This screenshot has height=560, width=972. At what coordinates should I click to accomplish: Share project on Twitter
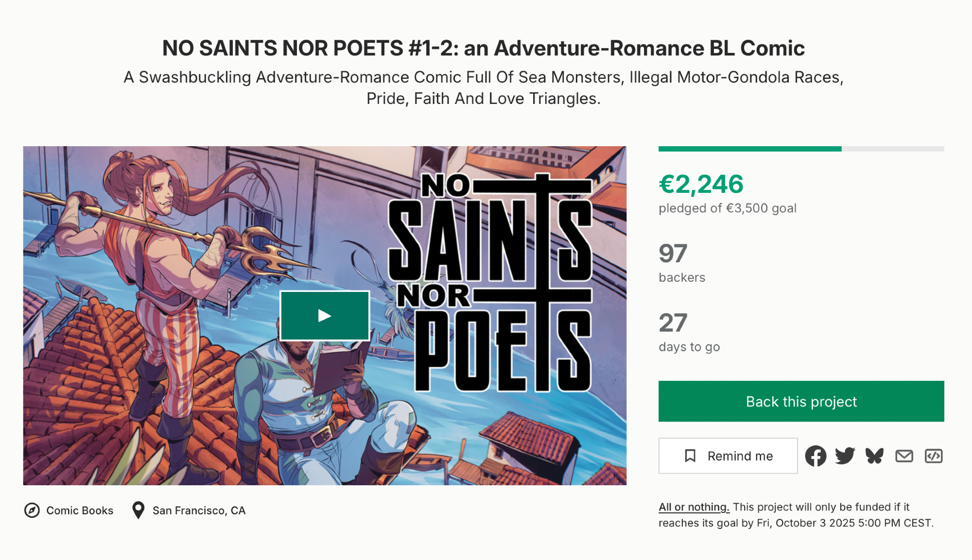(845, 456)
